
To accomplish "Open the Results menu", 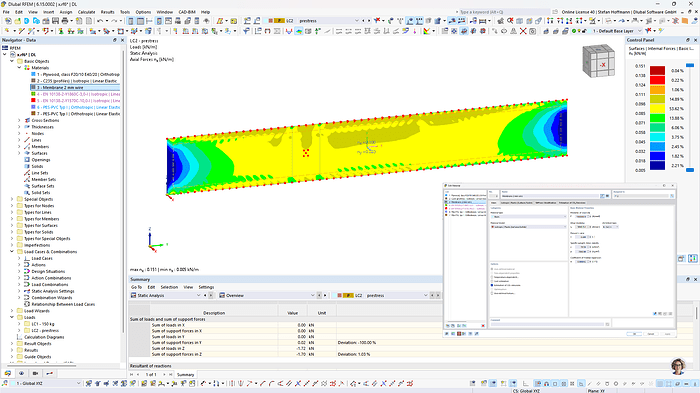I will click(x=107, y=12).
